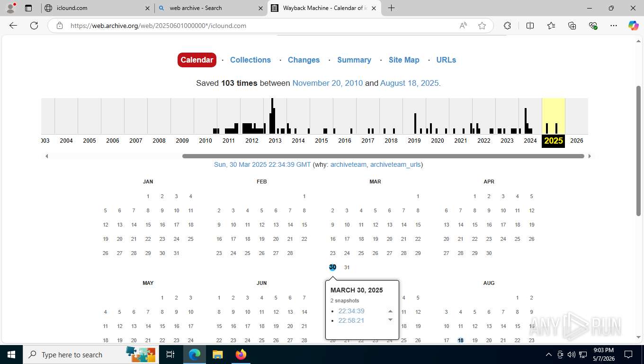
Task: Open Microsoft Edge from taskbar
Action: 194,355
